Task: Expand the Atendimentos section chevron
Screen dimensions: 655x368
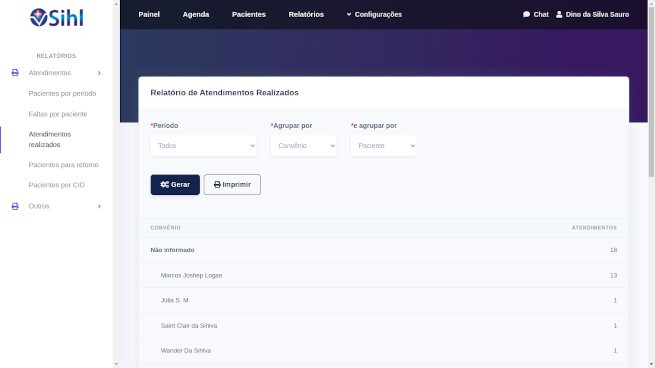Action: [99, 73]
